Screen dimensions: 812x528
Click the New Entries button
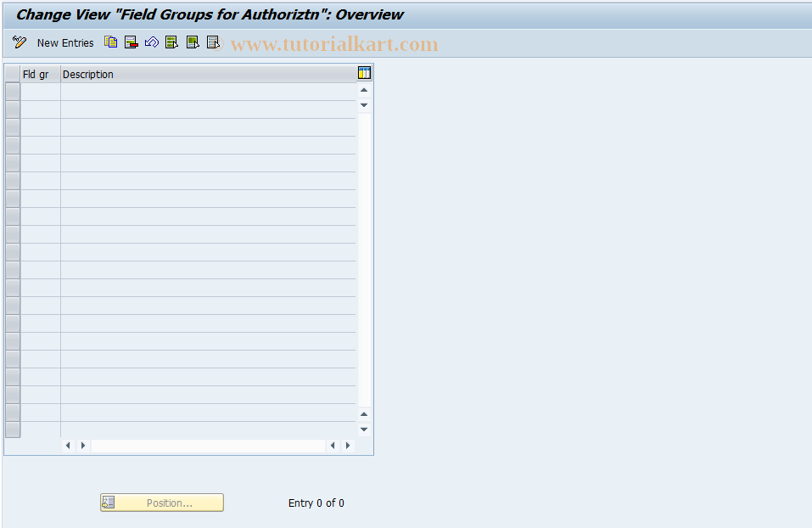[65, 43]
